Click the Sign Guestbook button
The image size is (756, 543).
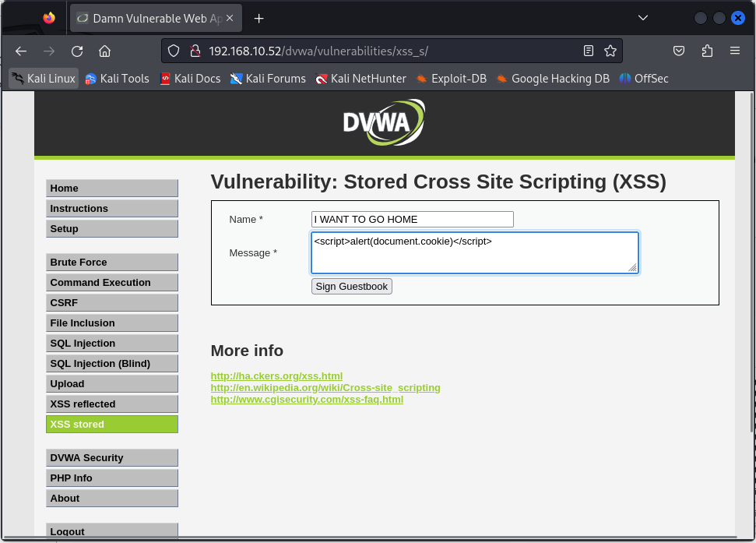click(x=351, y=287)
